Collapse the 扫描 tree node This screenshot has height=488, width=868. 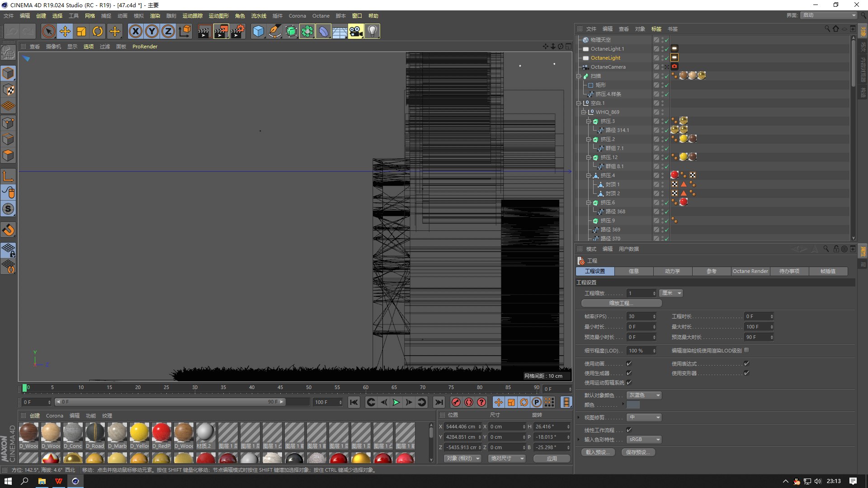(578, 76)
